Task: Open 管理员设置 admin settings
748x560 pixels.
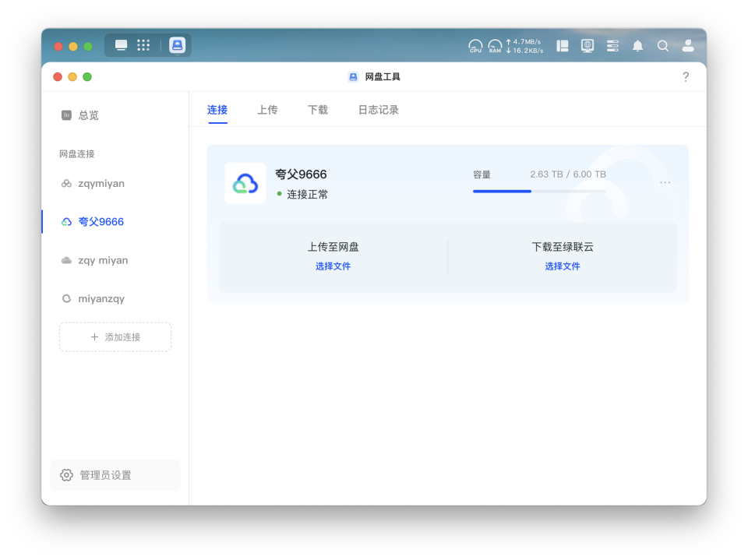Action: 115,475
